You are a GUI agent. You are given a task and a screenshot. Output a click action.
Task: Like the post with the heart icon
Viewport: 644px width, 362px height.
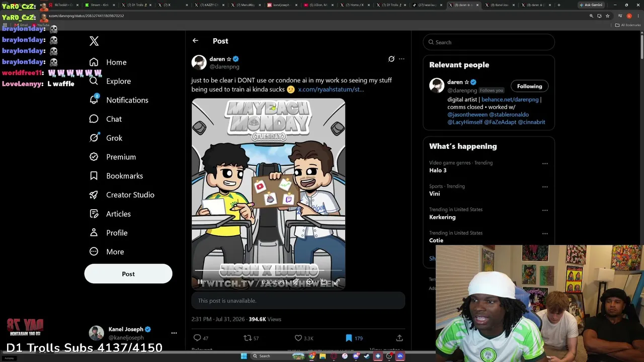click(298, 338)
